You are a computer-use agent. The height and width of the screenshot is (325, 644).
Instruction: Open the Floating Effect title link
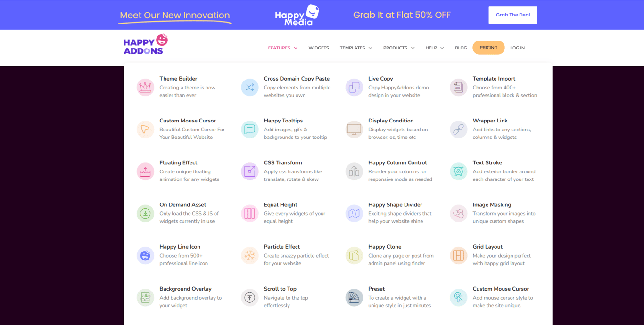pos(178,162)
